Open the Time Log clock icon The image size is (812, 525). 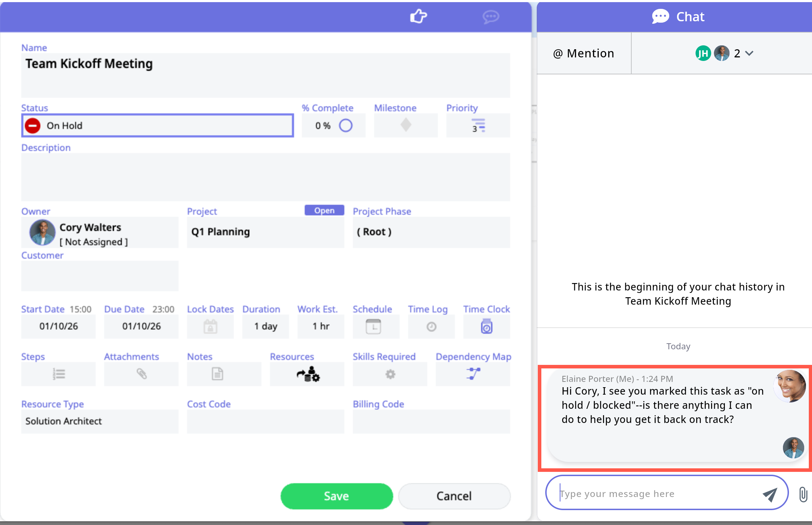(431, 326)
